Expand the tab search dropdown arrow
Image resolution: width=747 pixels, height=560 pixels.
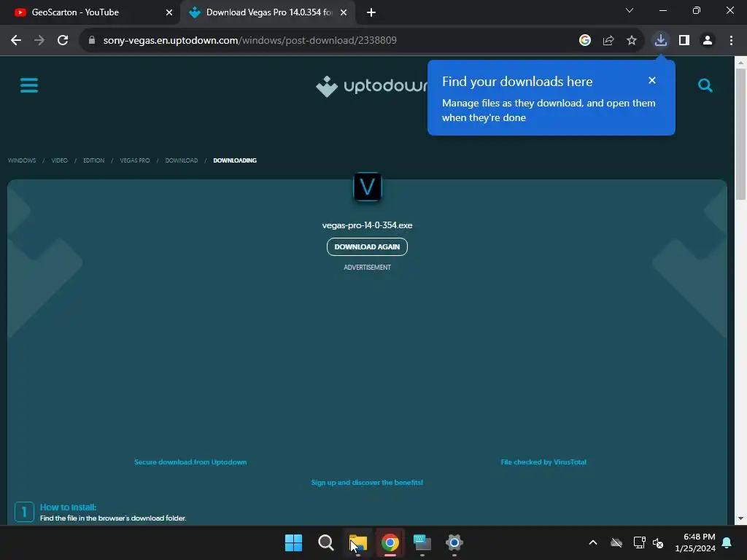pyautogui.click(x=630, y=10)
